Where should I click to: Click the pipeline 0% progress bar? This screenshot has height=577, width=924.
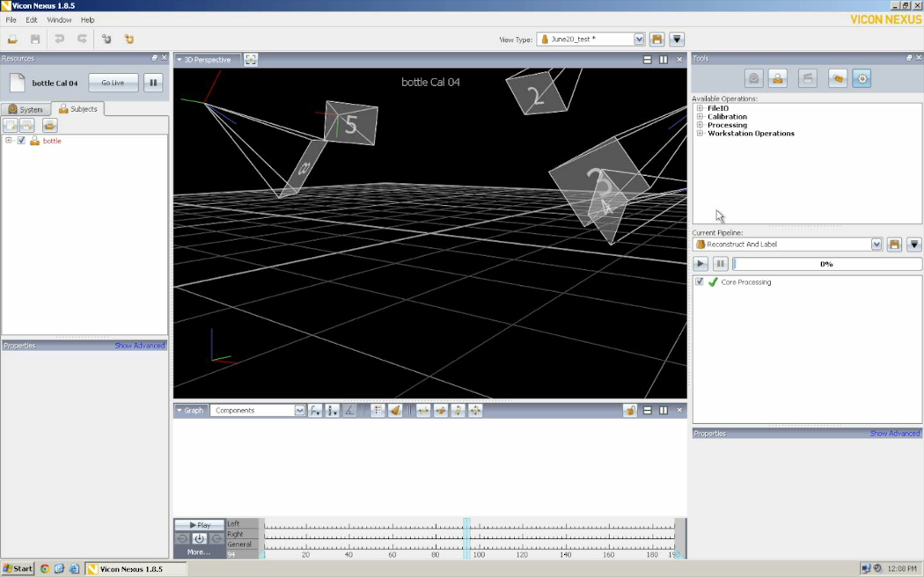[827, 264]
